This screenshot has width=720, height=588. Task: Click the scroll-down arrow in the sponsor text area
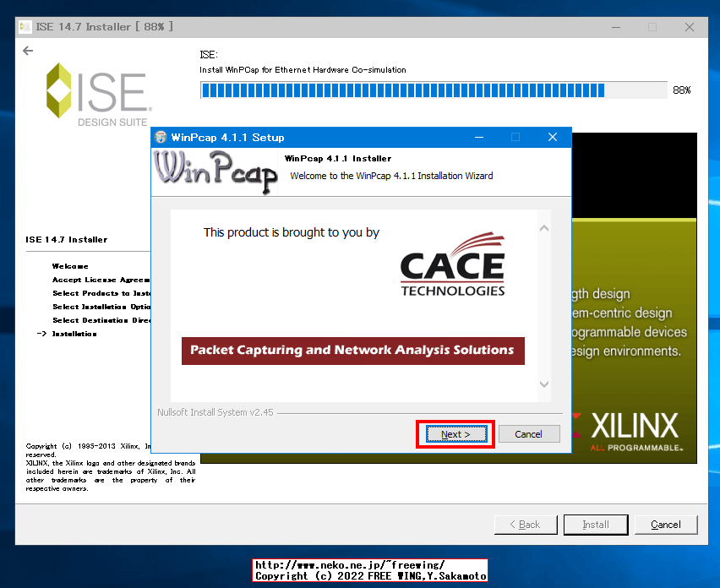tap(543, 384)
